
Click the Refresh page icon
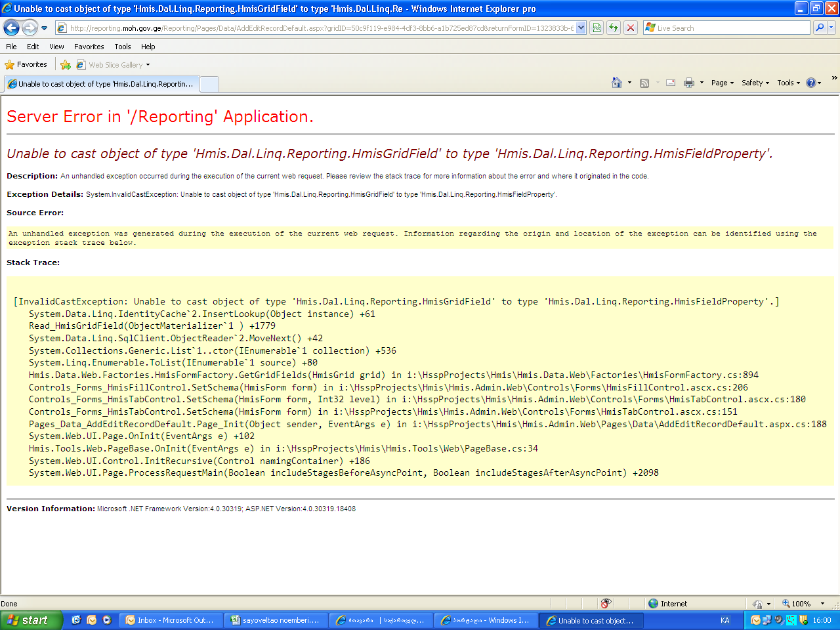pyautogui.click(x=614, y=28)
